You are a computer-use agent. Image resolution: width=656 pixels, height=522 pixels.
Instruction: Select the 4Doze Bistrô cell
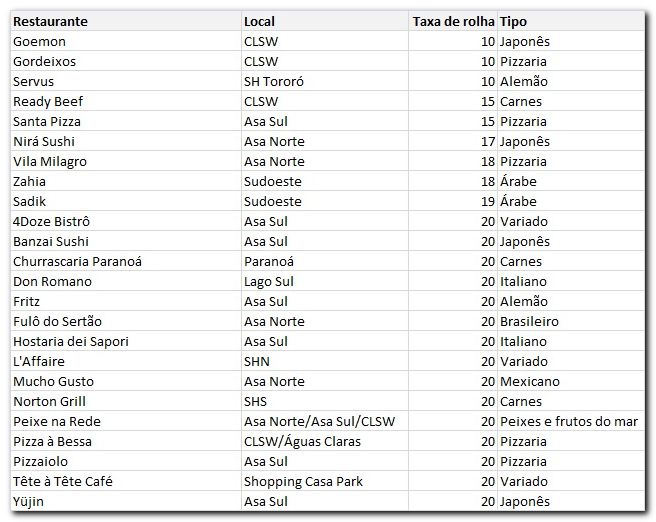point(52,221)
